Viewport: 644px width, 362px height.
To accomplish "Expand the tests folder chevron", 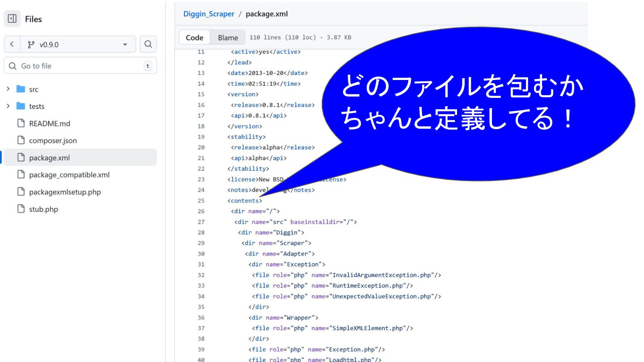I will pyautogui.click(x=8, y=106).
